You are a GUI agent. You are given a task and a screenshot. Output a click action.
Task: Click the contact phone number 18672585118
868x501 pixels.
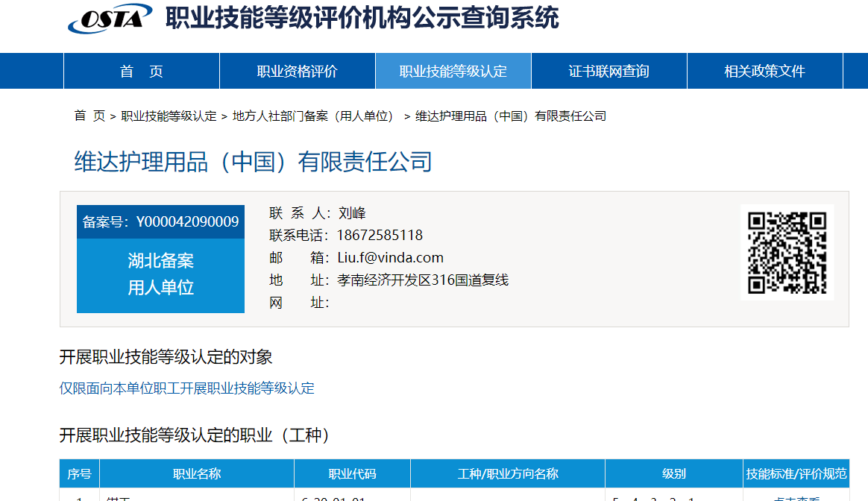pyautogui.click(x=380, y=236)
